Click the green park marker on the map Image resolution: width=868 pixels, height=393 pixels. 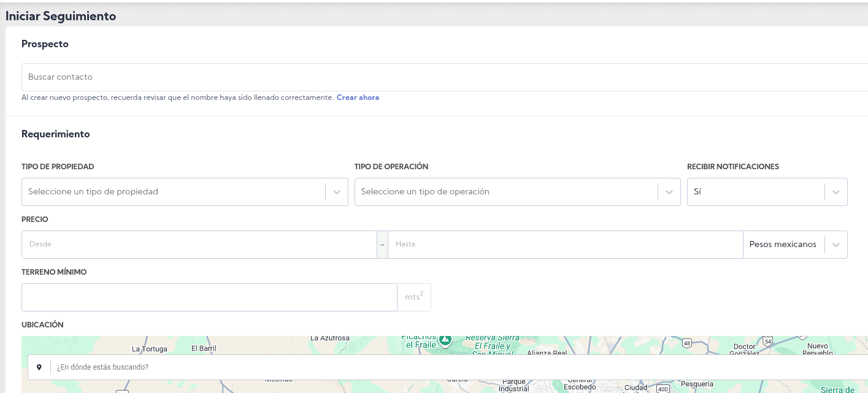click(x=447, y=339)
